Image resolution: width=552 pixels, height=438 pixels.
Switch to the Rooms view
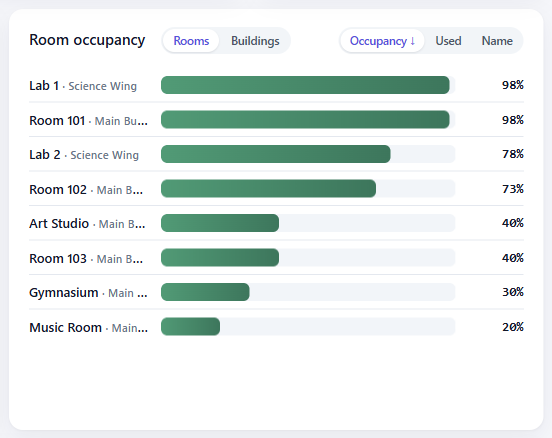coord(191,41)
